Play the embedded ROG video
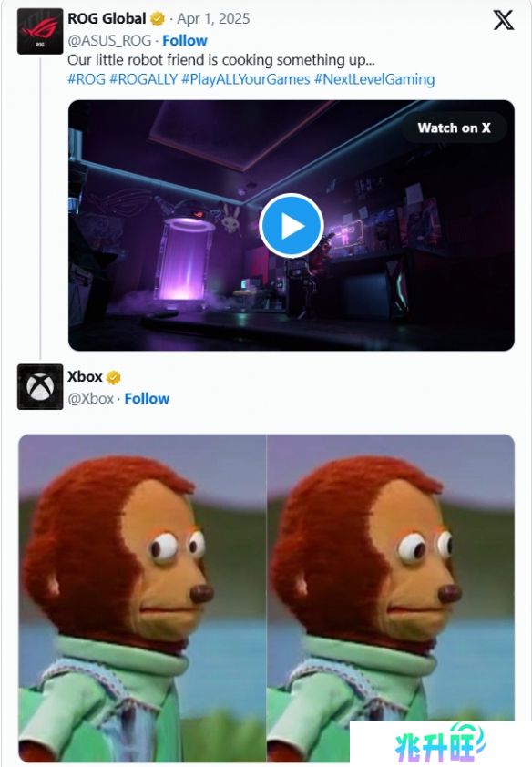 [292, 226]
